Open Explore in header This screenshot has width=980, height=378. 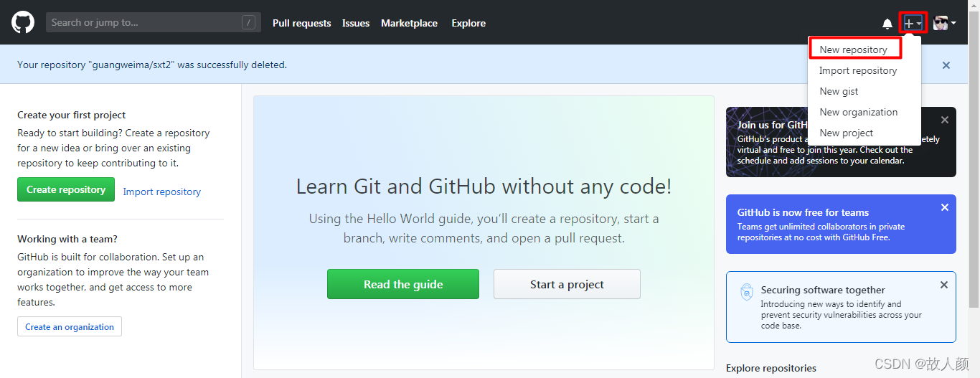[468, 23]
